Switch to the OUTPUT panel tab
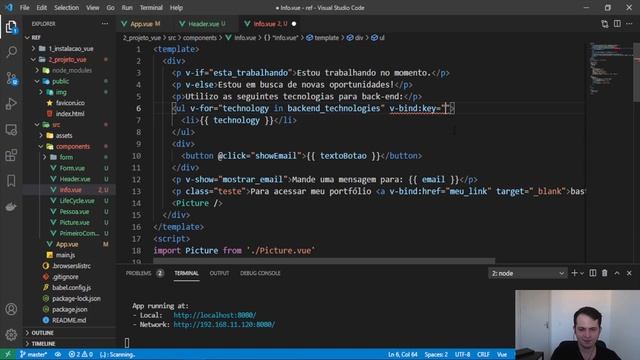The height and width of the screenshot is (360, 640). pyautogui.click(x=219, y=273)
